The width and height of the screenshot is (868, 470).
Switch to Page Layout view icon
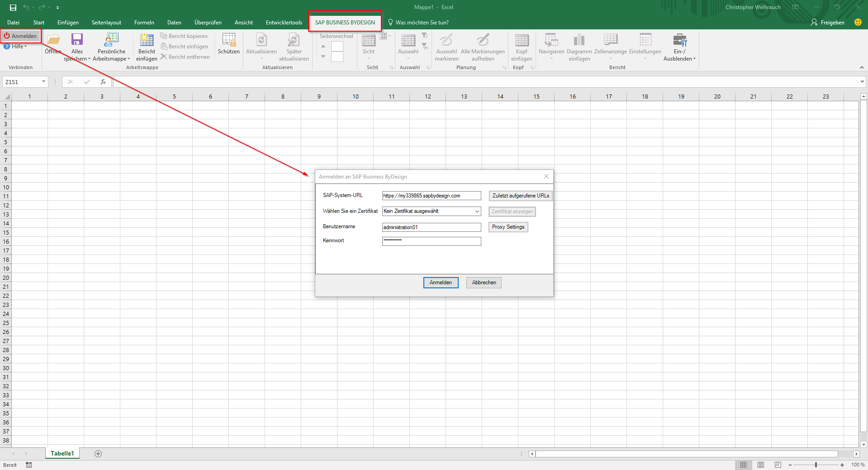(x=761, y=465)
